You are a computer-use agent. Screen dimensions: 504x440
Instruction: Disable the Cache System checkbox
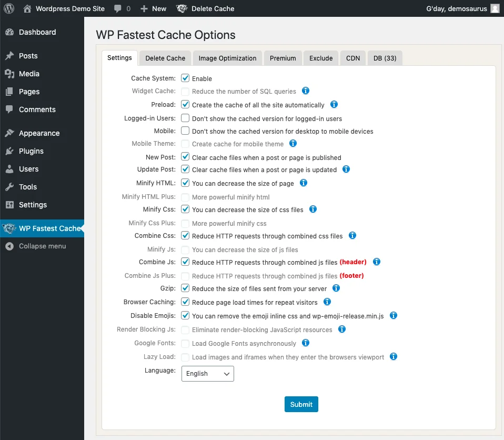185,78
